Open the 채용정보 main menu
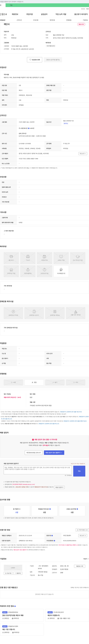The image size is (89, 644). click(15, 14)
